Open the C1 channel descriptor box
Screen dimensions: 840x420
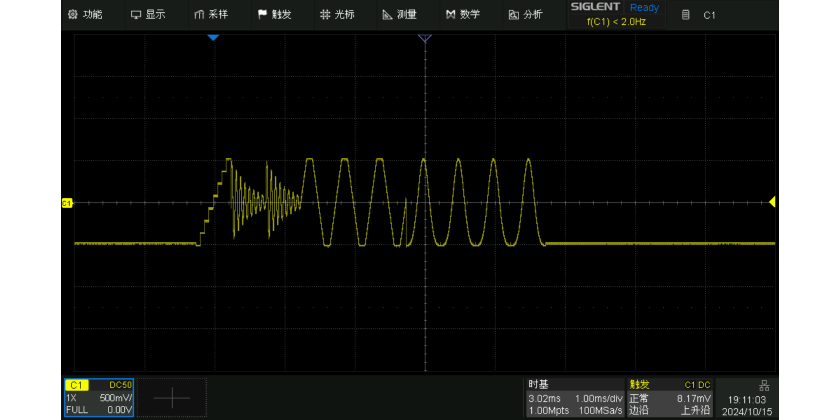pyautogui.click(x=98, y=397)
